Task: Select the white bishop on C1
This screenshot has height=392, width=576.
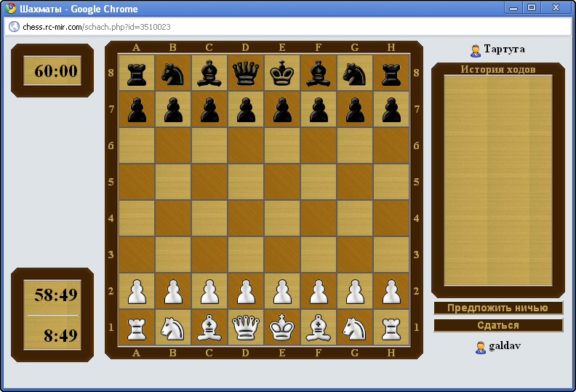Action: [x=209, y=327]
